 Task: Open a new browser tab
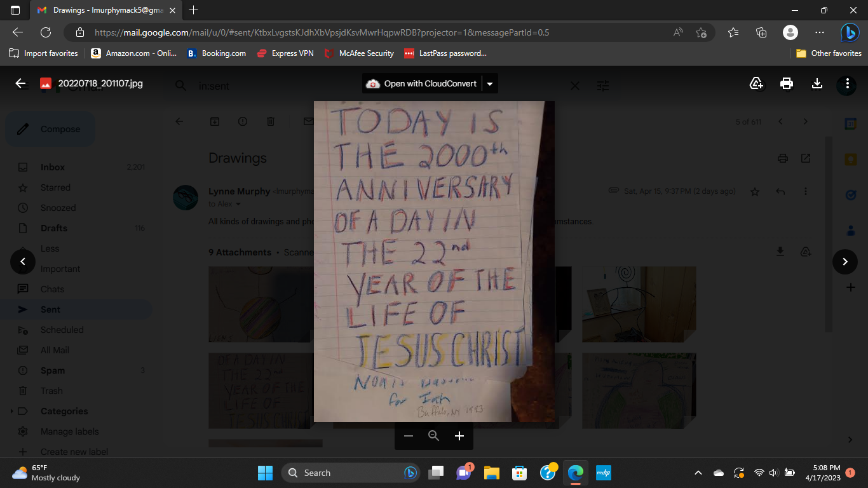pyautogui.click(x=194, y=10)
